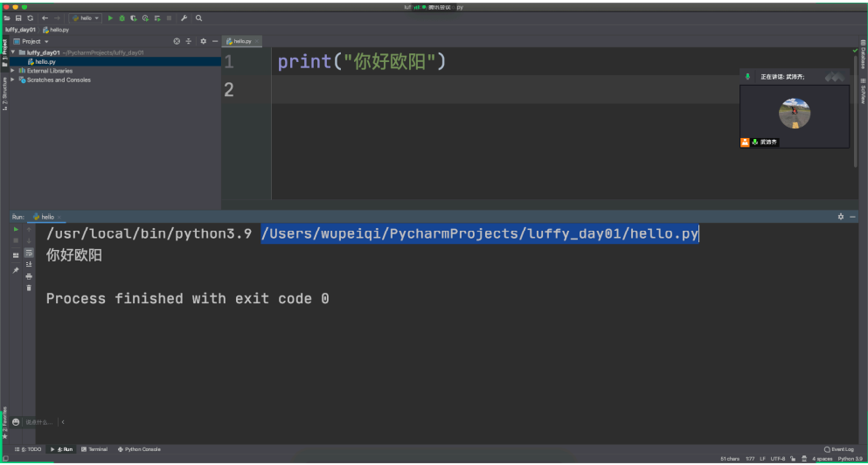Open the hello run configuration dropdown
The width and height of the screenshot is (868, 465).
click(x=86, y=18)
